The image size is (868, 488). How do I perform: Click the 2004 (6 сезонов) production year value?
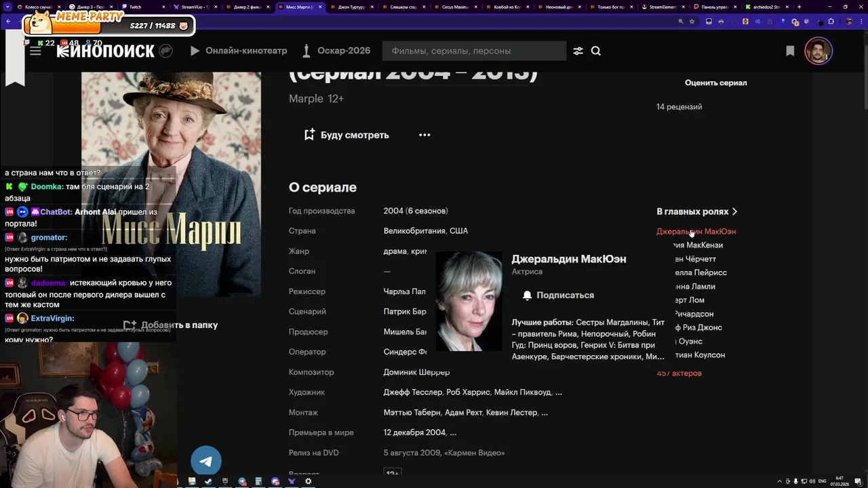(416, 211)
